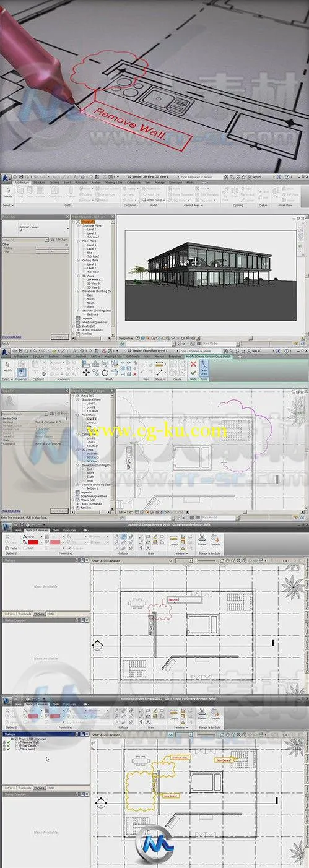Switch to Markups tab in Revision A window
This screenshot has width=309, height=868.
pos(39,788)
